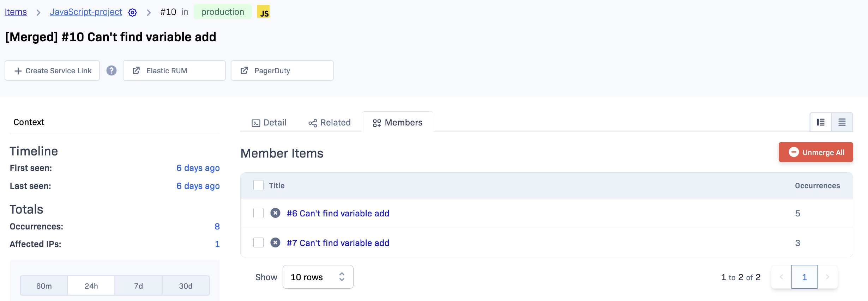
Task: Click the JS platform badge icon
Action: (263, 12)
